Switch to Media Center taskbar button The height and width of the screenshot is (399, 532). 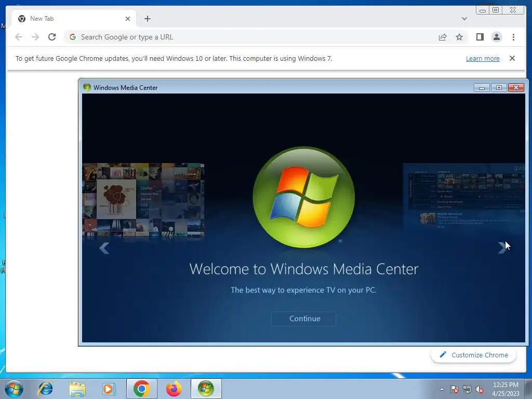click(206, 389)
